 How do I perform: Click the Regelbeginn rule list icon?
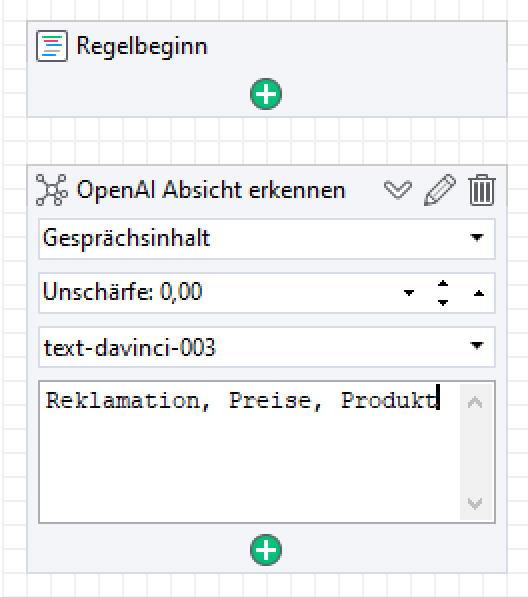pos(52,46)
